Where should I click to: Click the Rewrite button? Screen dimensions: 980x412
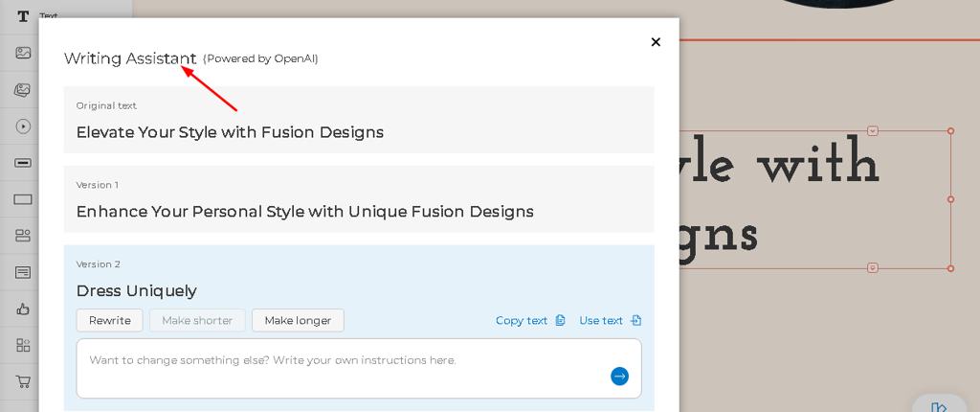tap(110, 321)
